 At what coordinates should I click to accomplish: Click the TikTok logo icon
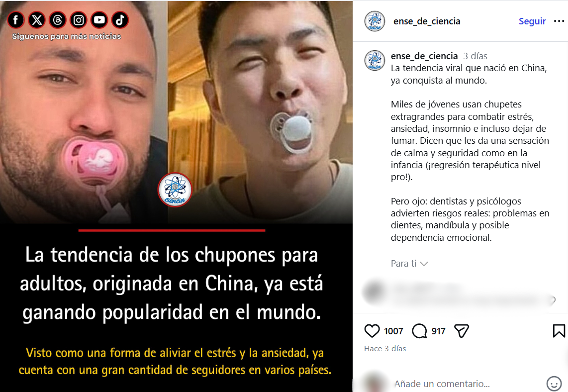pos(120,20)
